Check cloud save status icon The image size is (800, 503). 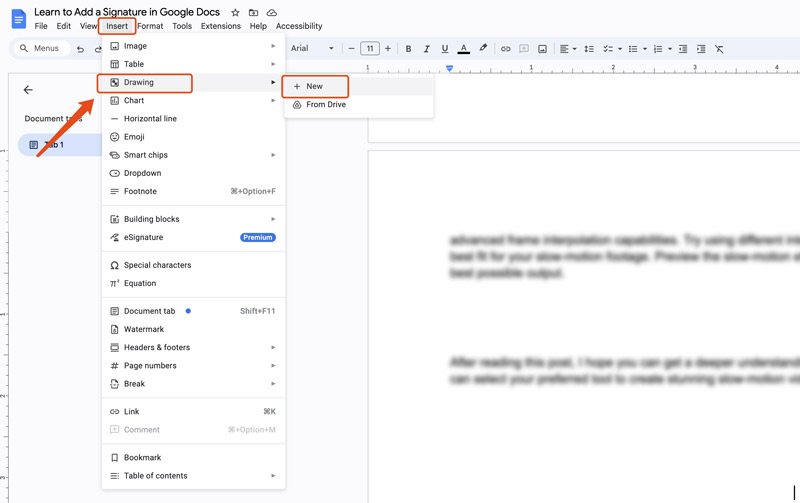point(272,12)
